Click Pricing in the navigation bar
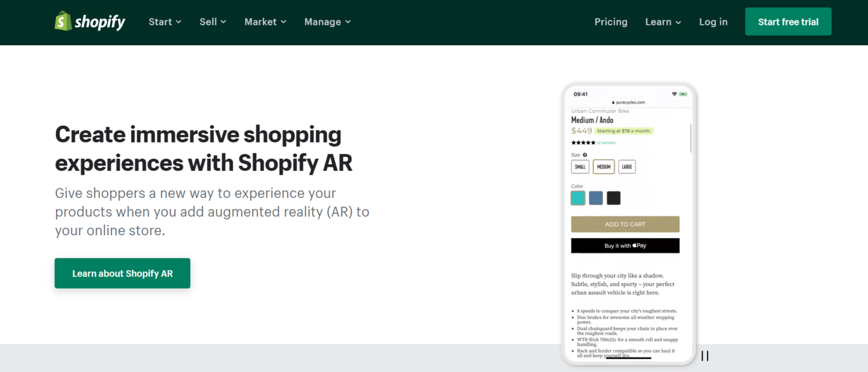 [x=611, y=21]
